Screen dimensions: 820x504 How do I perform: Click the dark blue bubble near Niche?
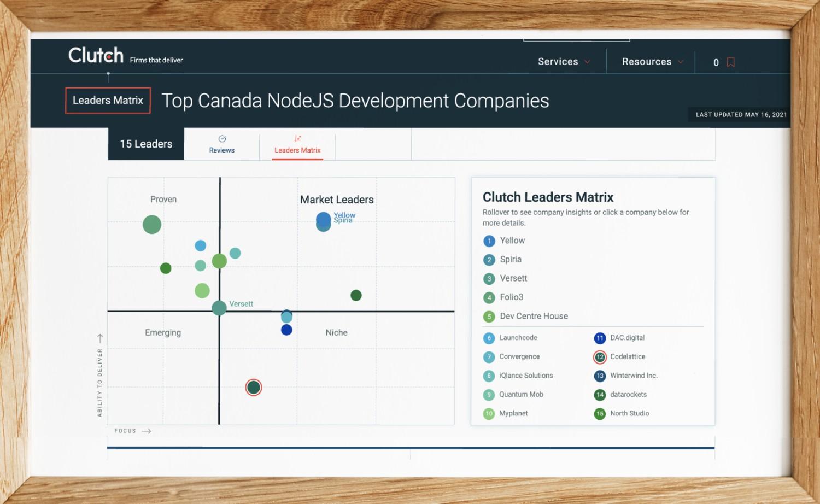286,330
